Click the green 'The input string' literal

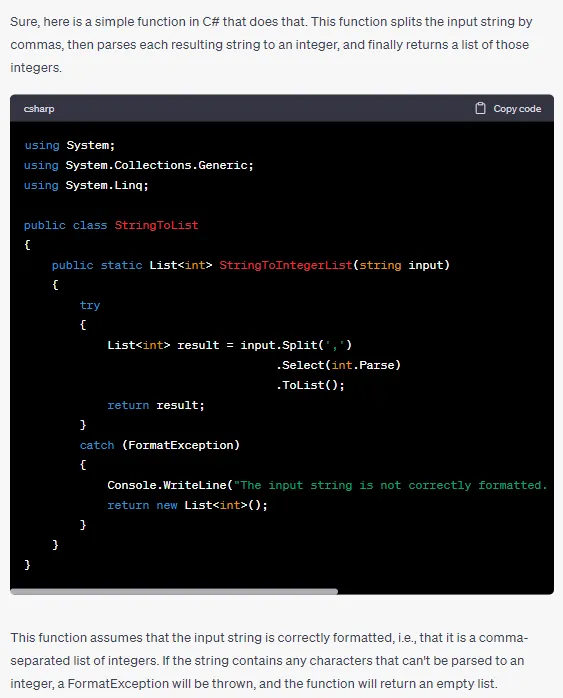[x=390, y=485]
